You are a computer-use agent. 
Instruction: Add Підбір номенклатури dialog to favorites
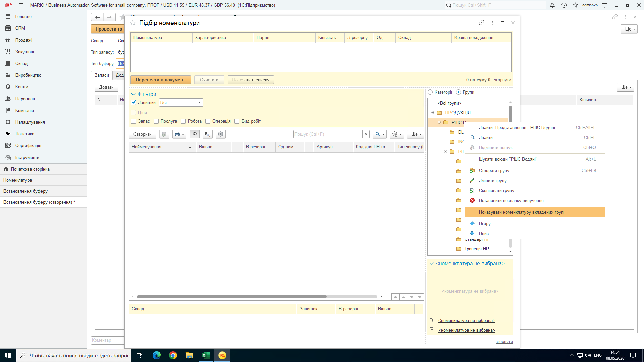133,23
